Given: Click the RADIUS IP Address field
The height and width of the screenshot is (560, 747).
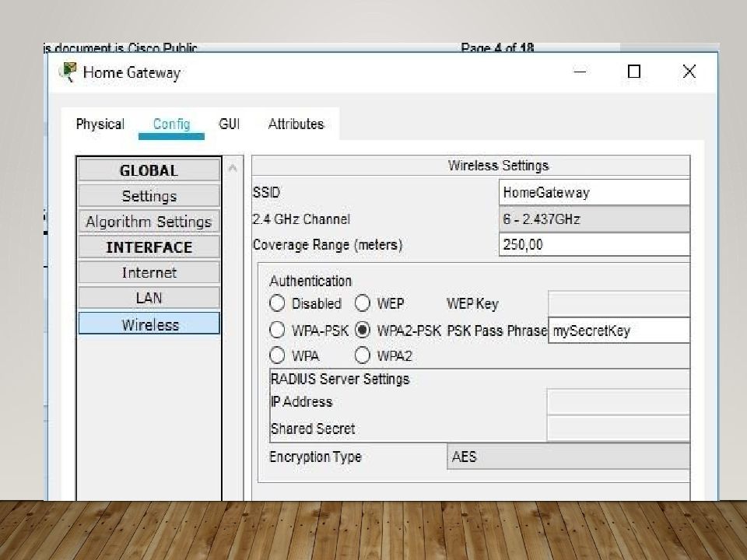Looking at the screenshot, I should (x=618, y=402).
